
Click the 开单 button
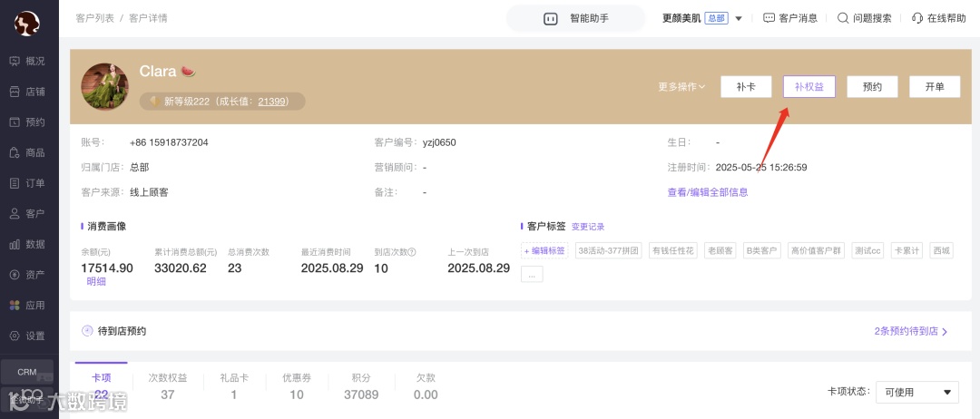pos(935,87)
